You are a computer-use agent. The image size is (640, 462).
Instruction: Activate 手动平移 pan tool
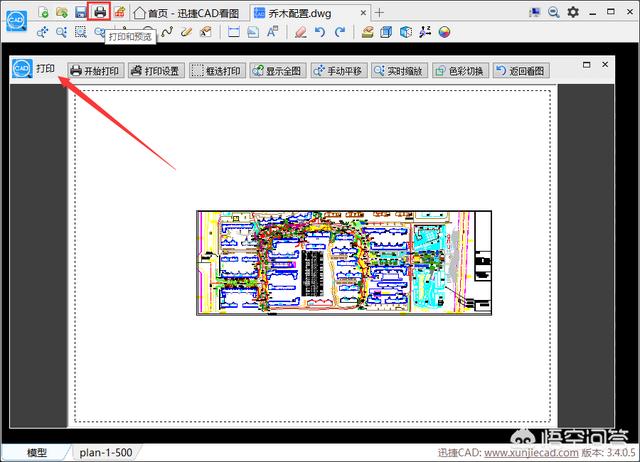(x=339, y=71)
